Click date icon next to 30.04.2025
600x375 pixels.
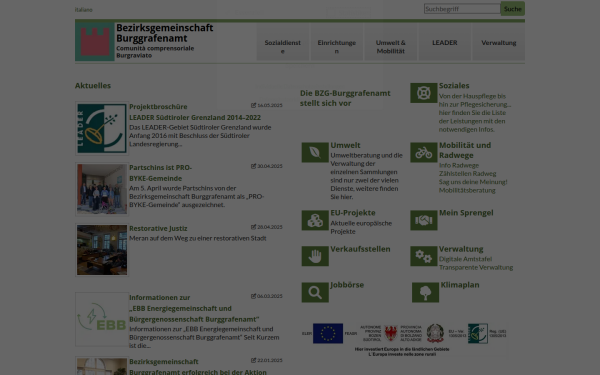coord(253,166)
